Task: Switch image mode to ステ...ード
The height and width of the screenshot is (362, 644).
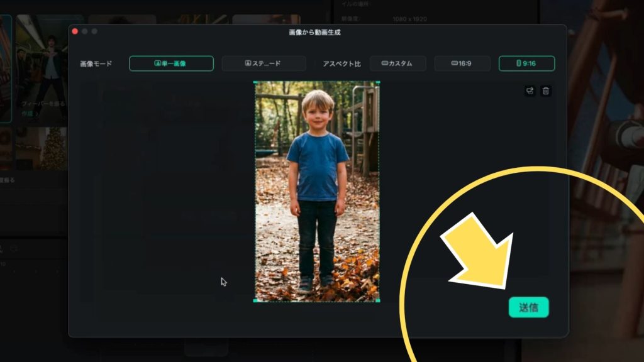Action: click(x=264, y=63)
